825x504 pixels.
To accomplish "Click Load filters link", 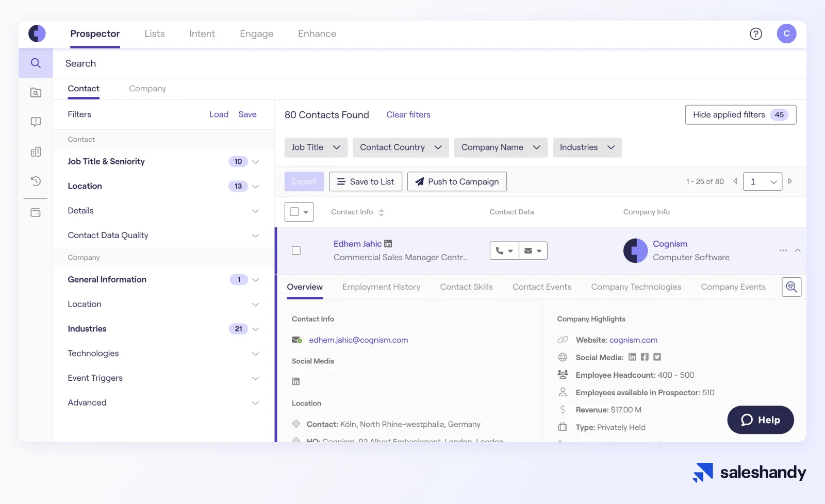I will [x=219, y=114].
